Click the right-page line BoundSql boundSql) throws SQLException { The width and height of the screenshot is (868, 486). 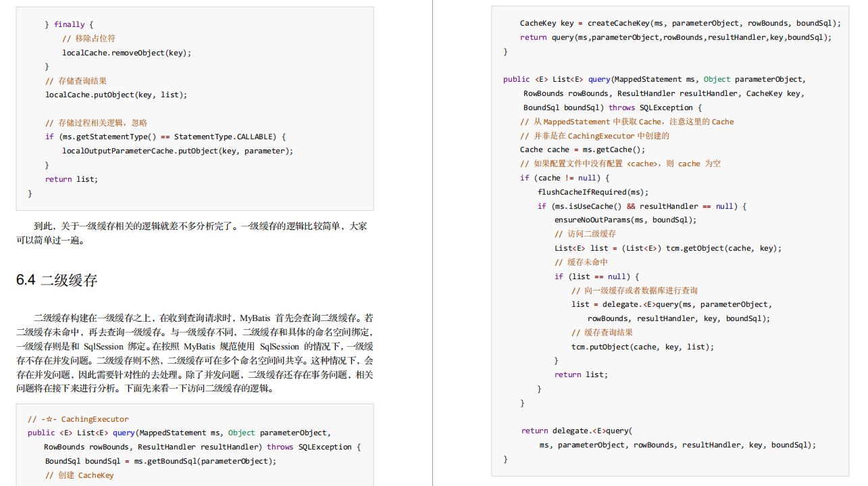[613, 107]
